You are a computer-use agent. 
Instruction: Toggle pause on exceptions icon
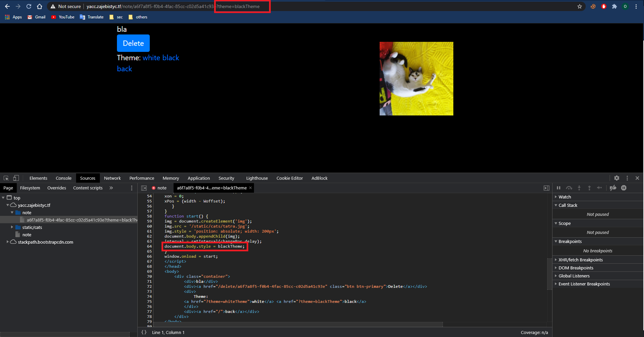tap(624, 188)
